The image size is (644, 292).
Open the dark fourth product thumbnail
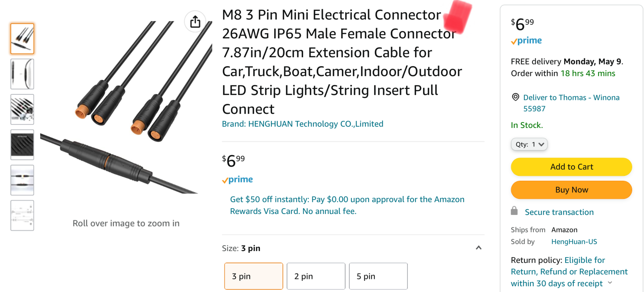point(22,145)
